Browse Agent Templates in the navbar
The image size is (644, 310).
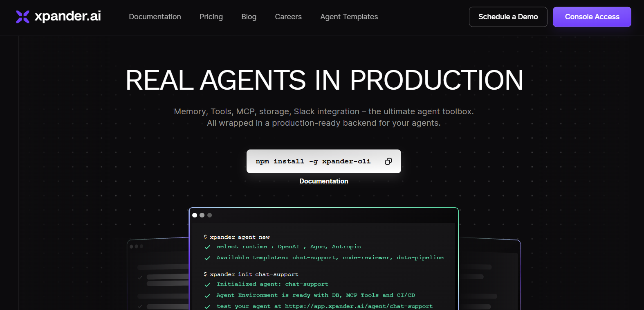tap(349, 17)
